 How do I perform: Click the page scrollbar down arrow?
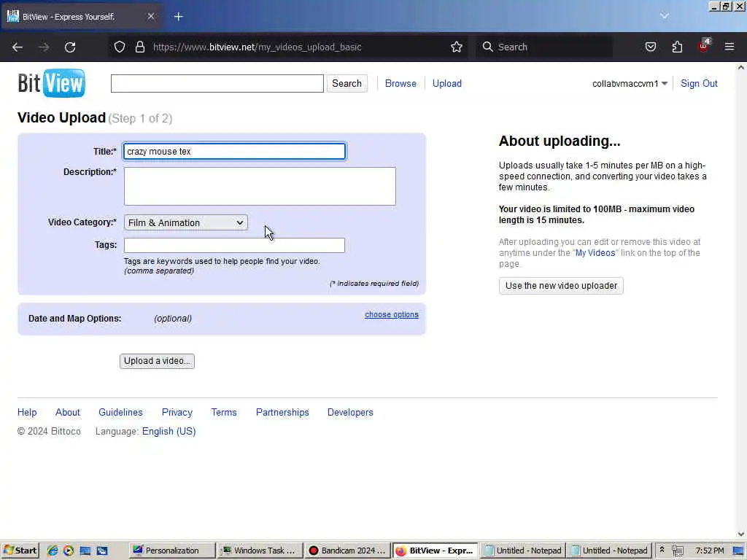click(741, 534)
